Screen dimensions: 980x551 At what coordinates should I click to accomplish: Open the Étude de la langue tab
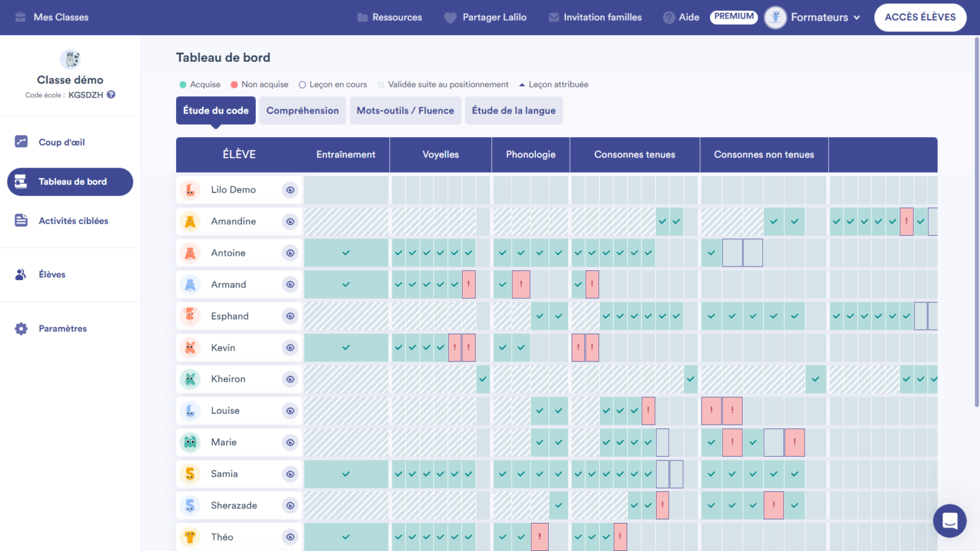[514, 110]
